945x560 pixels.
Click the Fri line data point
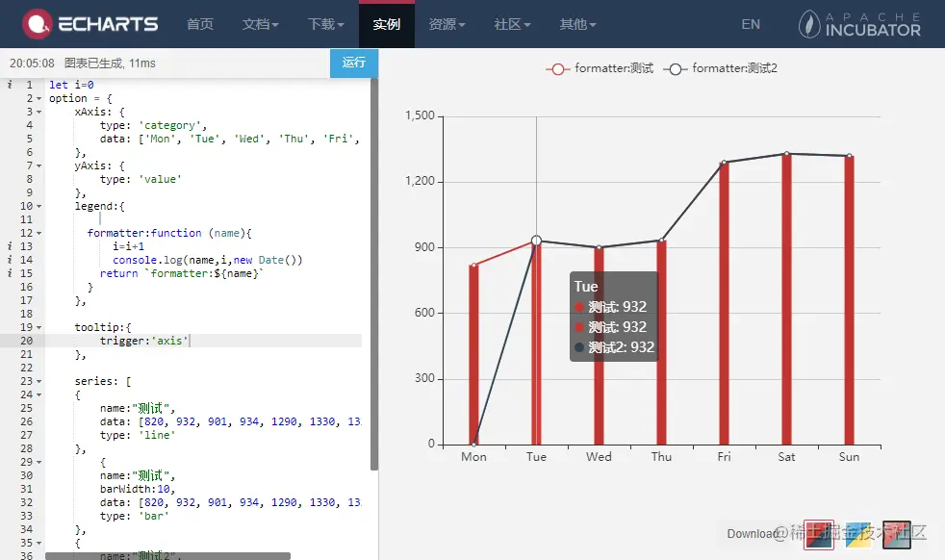[724, 163]
